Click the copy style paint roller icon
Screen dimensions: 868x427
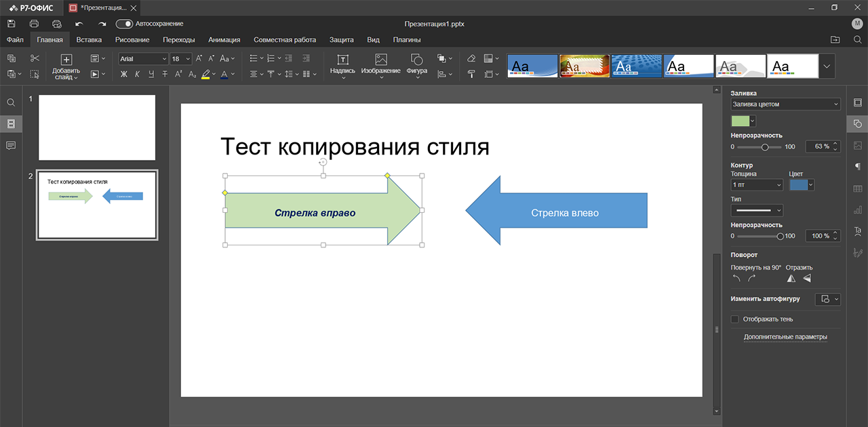pos(472,74)
